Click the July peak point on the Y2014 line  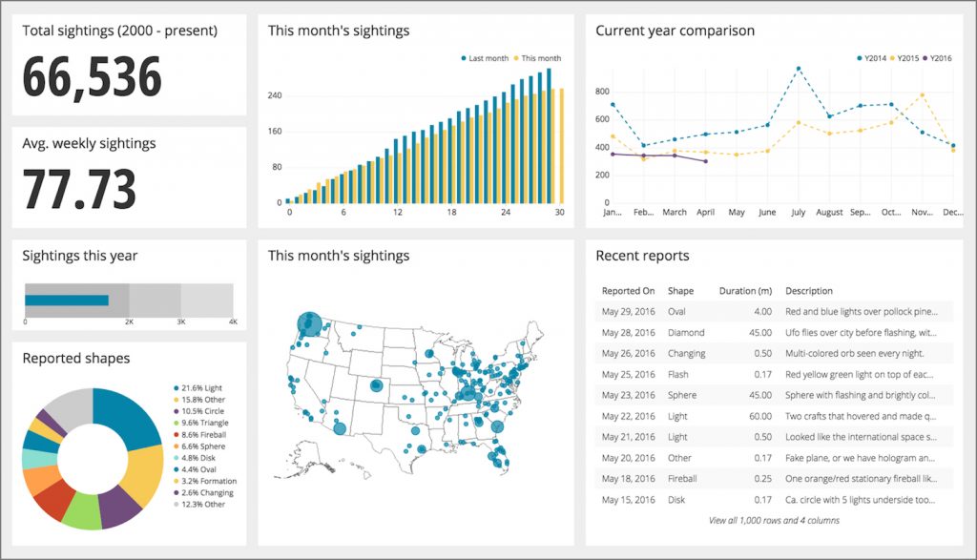pos(800,67)
